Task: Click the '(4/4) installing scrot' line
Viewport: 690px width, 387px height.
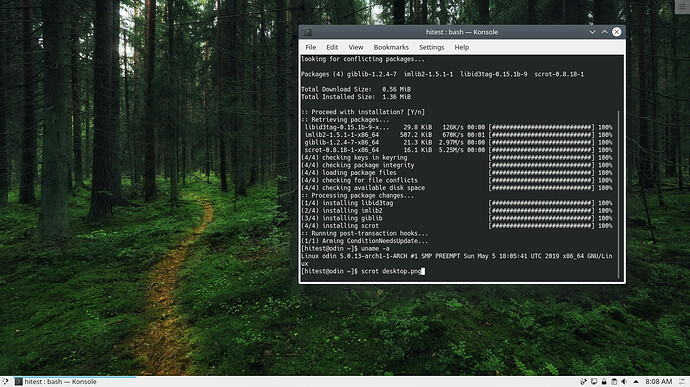Action: click(340, 226)
